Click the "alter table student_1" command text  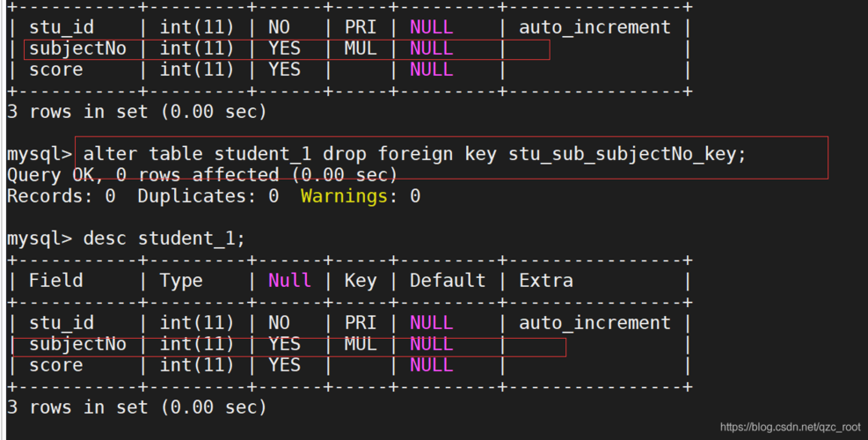tap(197, 154)
